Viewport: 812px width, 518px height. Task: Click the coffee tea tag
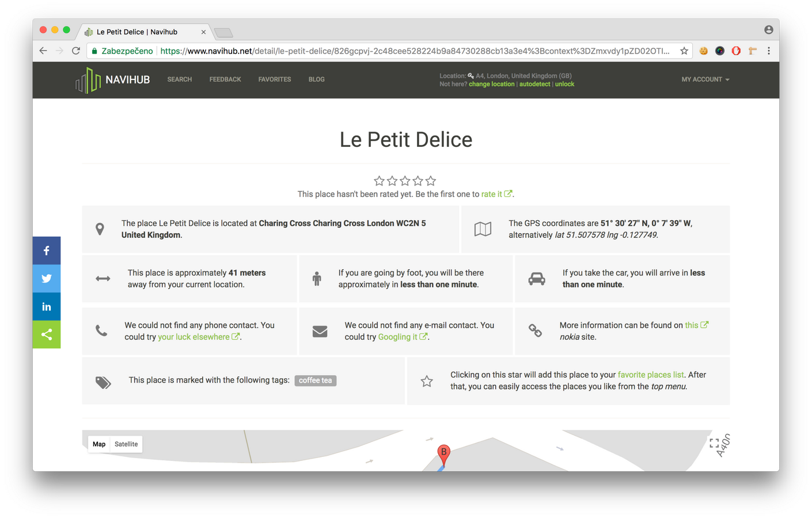point(316,380)
